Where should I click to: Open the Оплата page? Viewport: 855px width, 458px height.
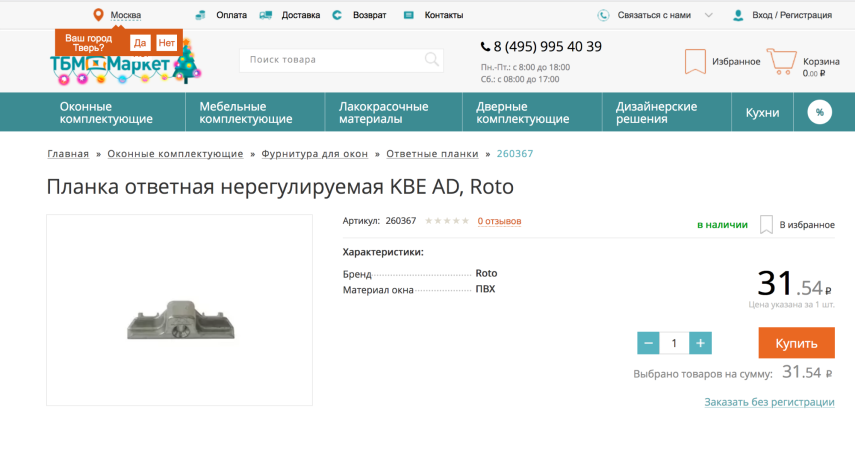231,15
